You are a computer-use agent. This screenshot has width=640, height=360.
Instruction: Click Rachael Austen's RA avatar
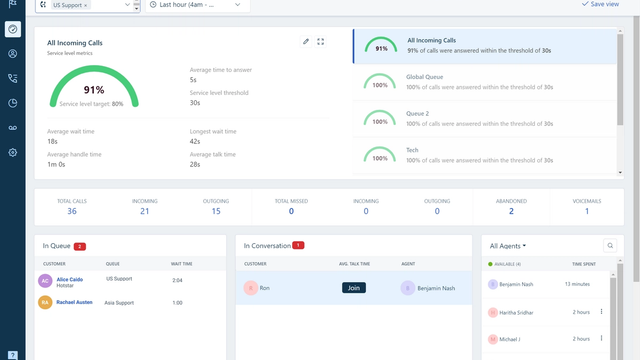click(x=45, y=302)
